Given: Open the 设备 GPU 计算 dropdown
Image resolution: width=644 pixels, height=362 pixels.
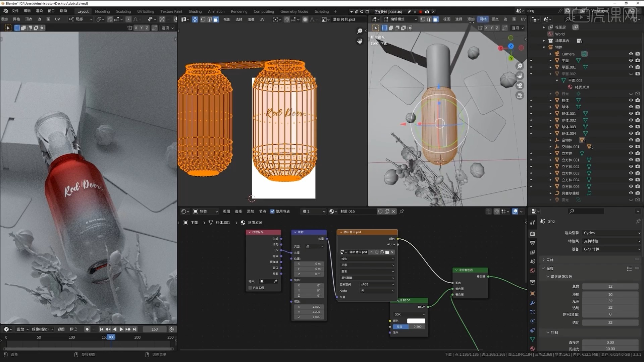Looking at the screenshot, I should click(x=611, y=249).
